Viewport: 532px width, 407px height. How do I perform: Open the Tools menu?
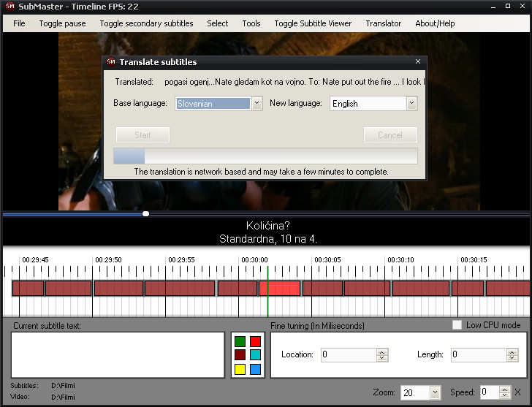(251, 23)
